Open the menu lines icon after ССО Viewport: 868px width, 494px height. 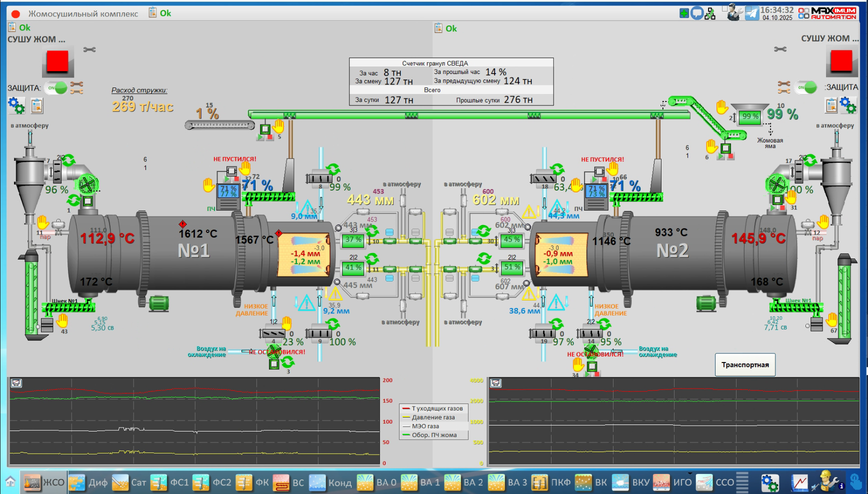point(742,482)
